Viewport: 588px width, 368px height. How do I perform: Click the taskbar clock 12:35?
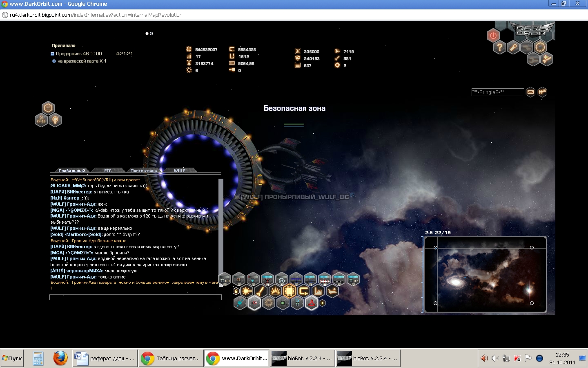[x=562, y=355]
